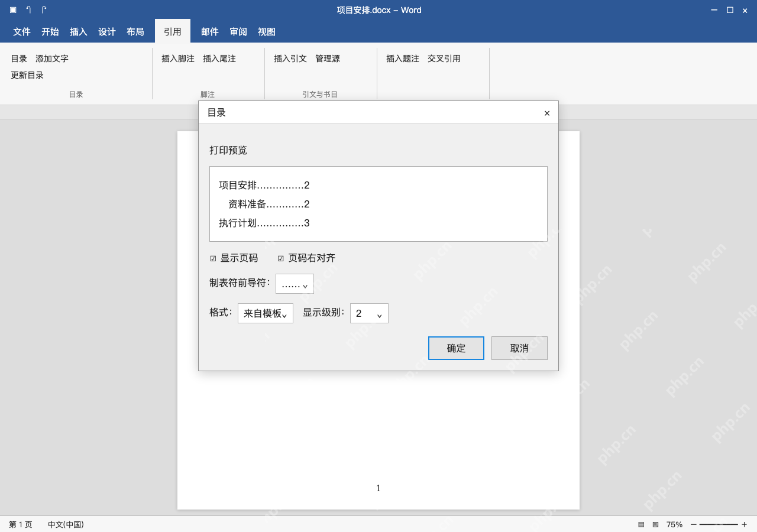Click 确定 to confirm the dialog
This screenshot has height=532, width=757.
pos(456,348)
